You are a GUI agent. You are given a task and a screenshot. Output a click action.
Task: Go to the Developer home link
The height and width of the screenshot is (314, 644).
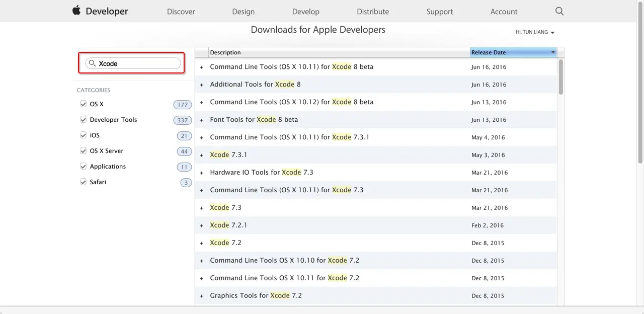click(x=107, y=11)
